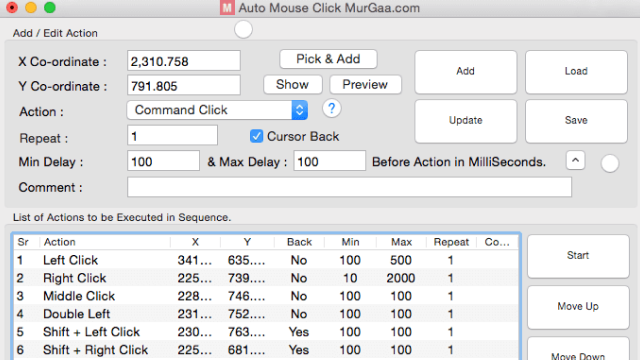Click the 2000 Max value cell
This screenshot has height=360, width=640.
(401, 278)
